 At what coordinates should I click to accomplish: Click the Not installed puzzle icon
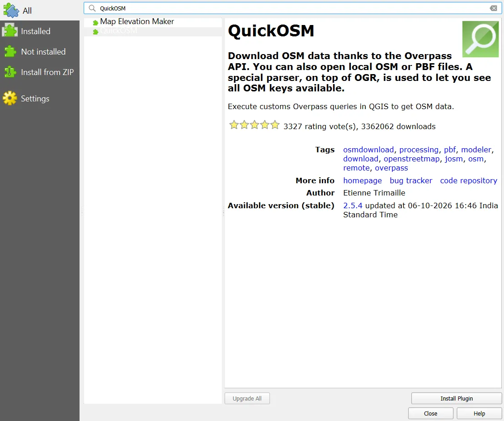10,51
